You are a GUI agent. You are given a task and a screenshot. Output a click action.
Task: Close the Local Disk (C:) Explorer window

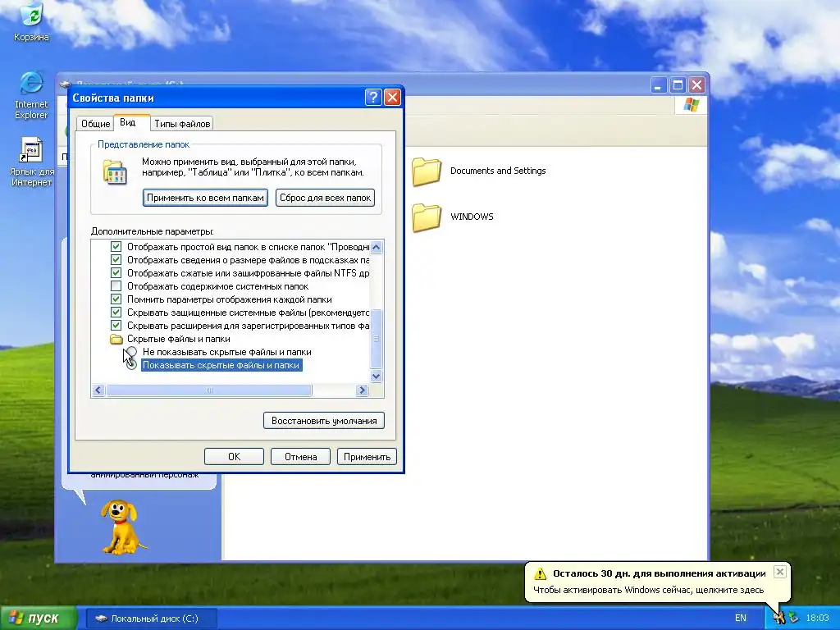[x=696, y=85]
